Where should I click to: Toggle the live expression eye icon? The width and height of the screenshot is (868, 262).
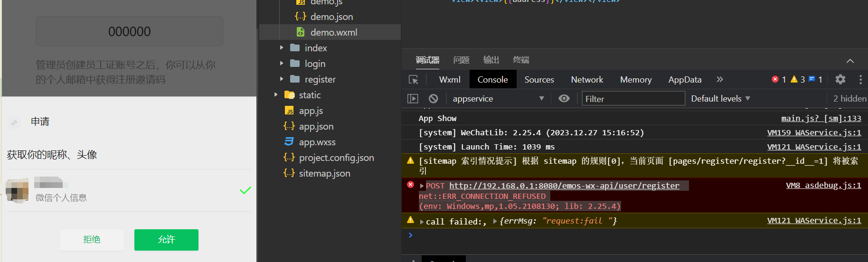(x=564, y=98)
